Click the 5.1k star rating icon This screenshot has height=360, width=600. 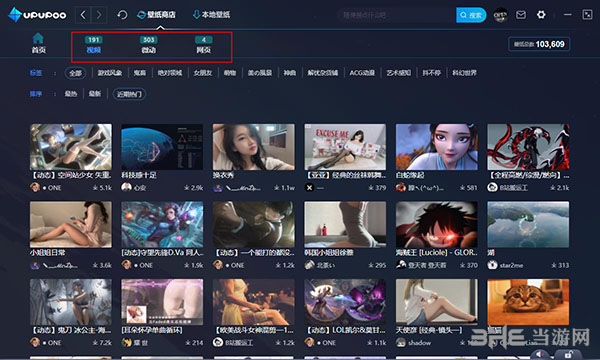95,188
